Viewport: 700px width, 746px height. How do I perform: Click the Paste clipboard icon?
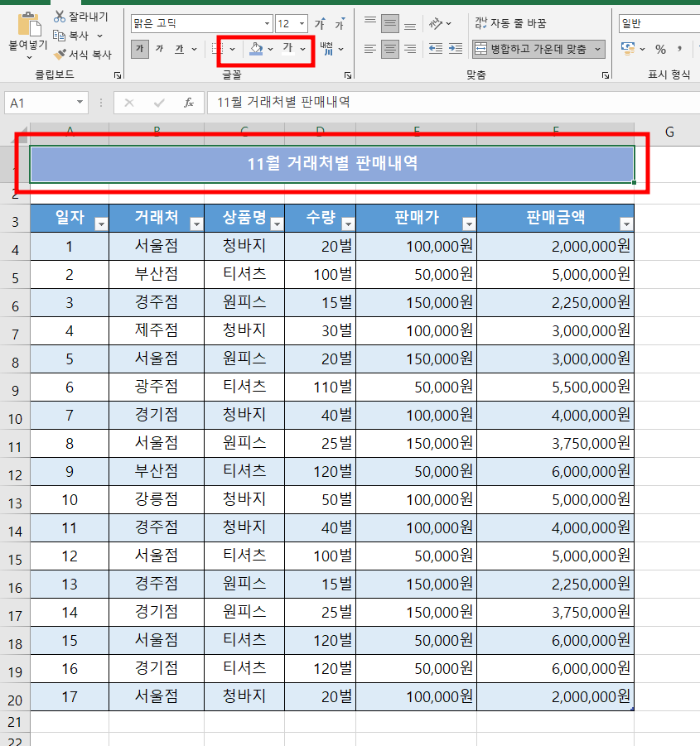click(28, 24)
